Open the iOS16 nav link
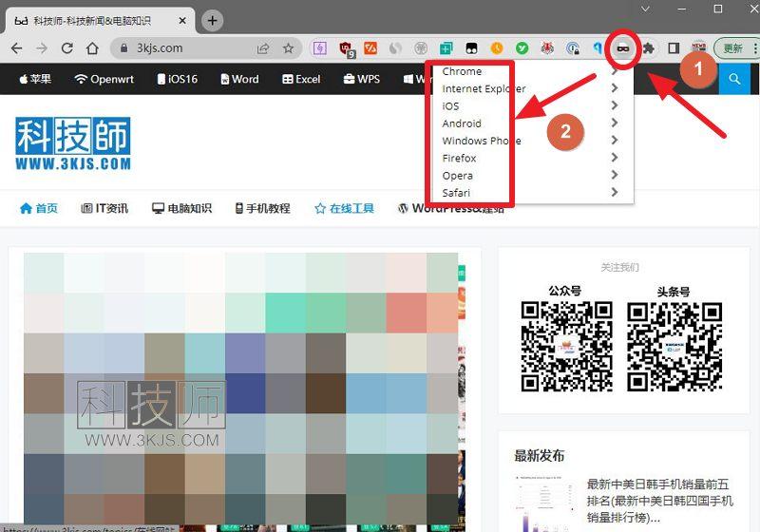This screenshot has height=532, width=760. tap(178, 79)
